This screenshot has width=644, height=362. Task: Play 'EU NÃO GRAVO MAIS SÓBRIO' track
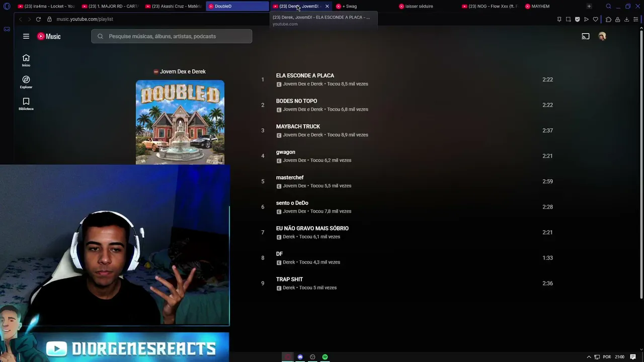(312, 228)
